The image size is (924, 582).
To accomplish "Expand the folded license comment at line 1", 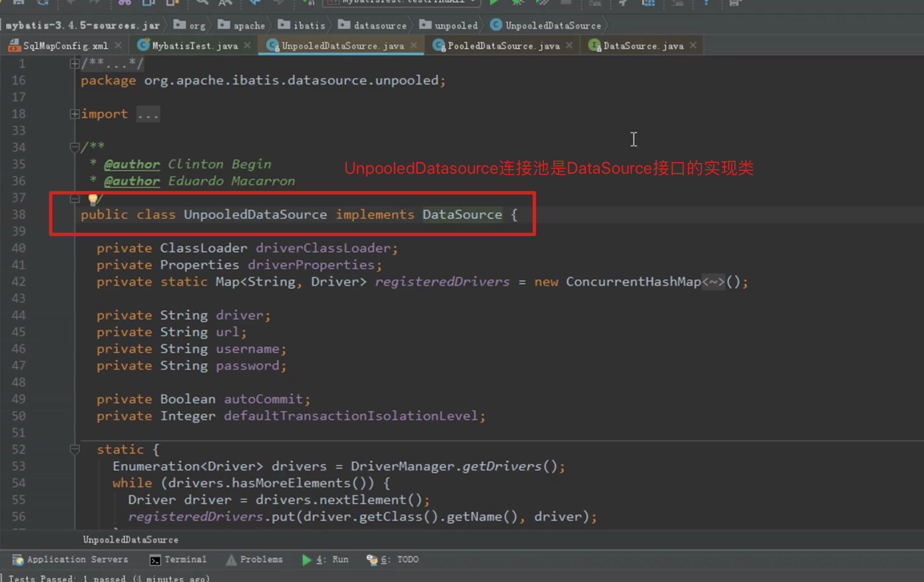I will (75, 64).
